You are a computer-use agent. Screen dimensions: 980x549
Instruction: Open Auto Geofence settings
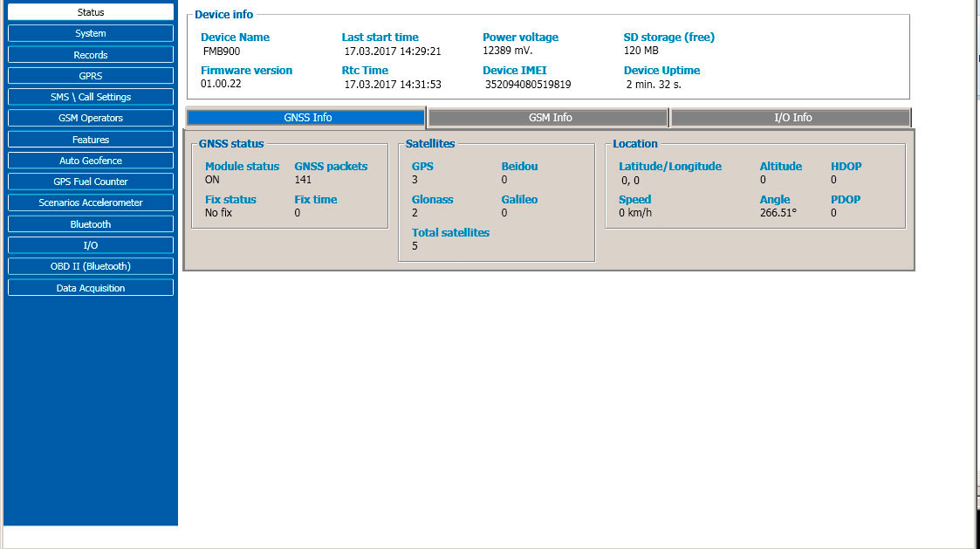point(90,161)
